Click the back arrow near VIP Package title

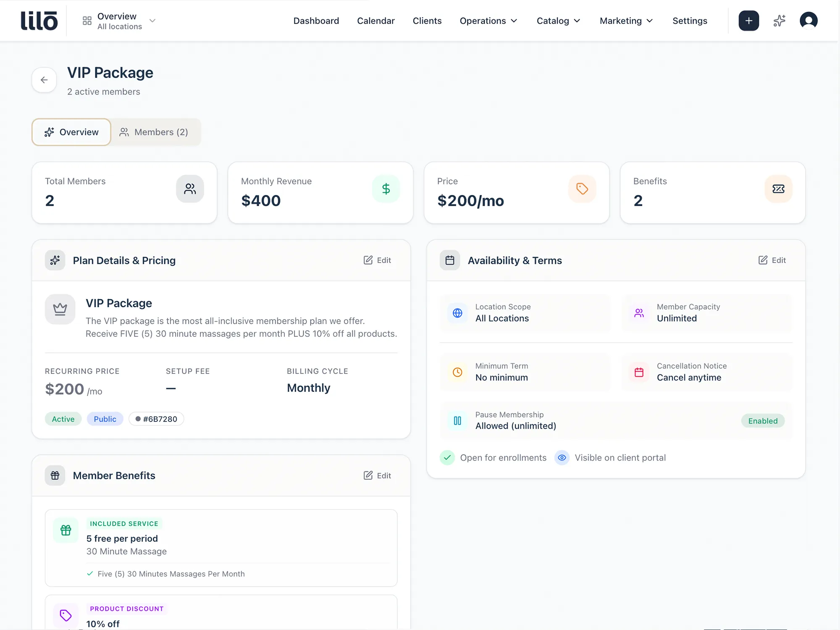[x=44, y=80]
